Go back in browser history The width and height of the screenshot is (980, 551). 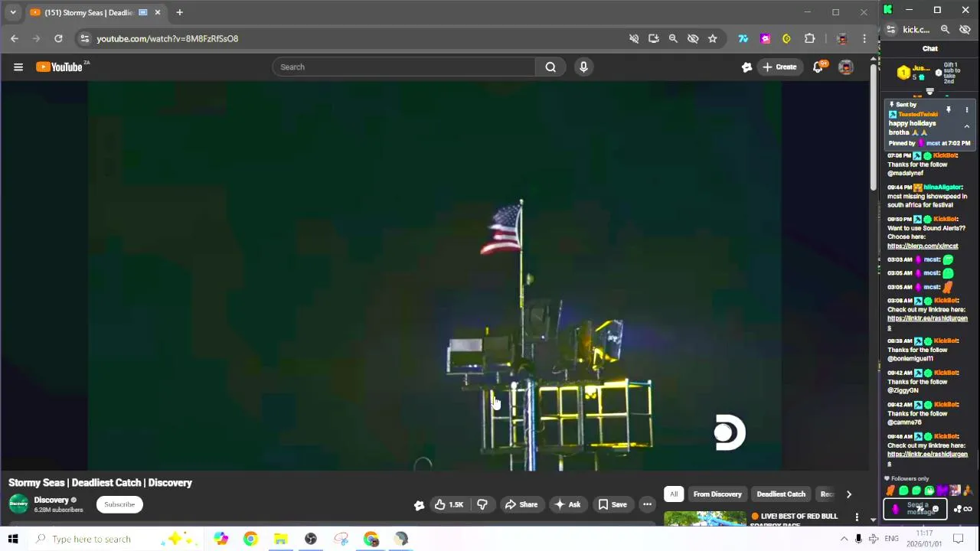click(15, 38)
